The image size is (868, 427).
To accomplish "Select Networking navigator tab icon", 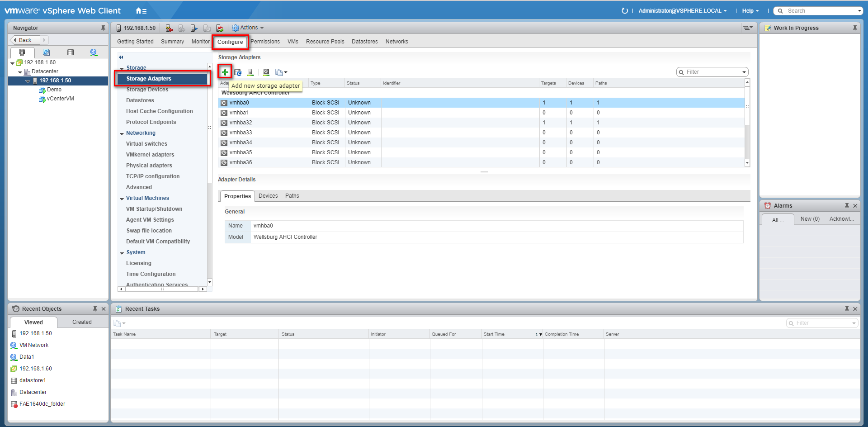I will tap(94, 52).
